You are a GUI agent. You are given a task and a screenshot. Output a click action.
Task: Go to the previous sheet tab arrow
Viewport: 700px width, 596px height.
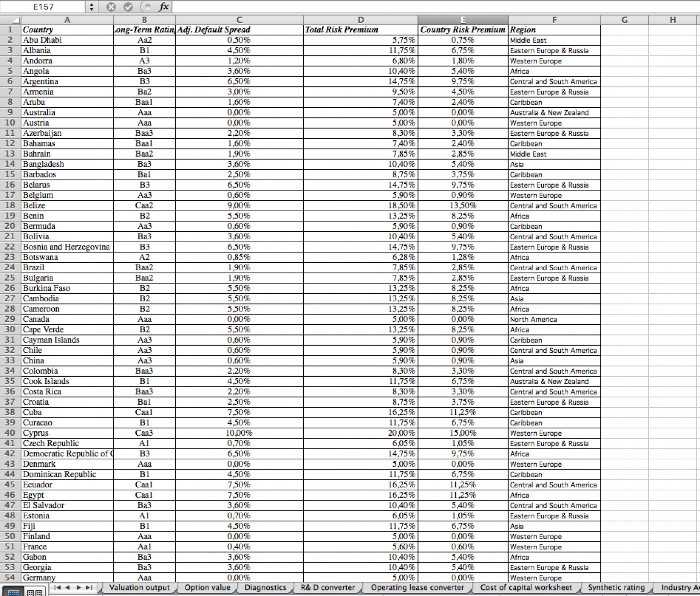pyautogui.click(x=67, y=587)
